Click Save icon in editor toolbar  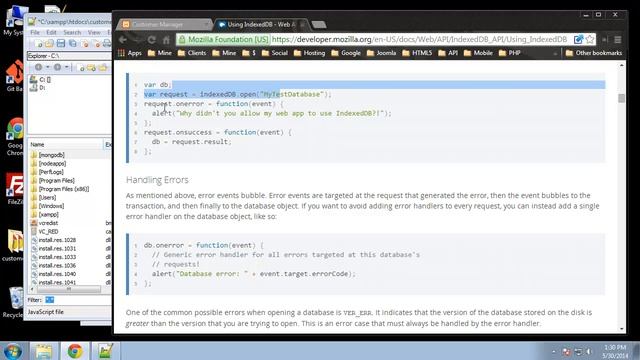[61, 43]
